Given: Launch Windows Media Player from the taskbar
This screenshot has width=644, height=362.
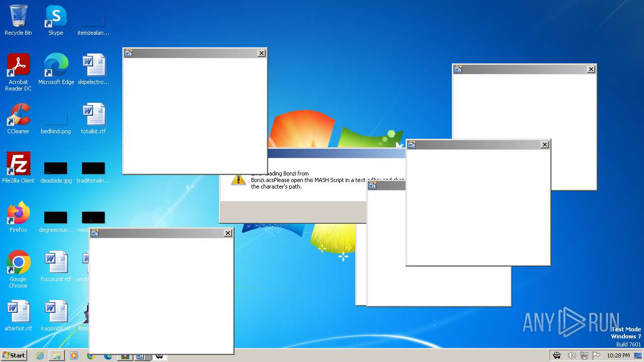Looking at the screenshot, I should [74, 355].
